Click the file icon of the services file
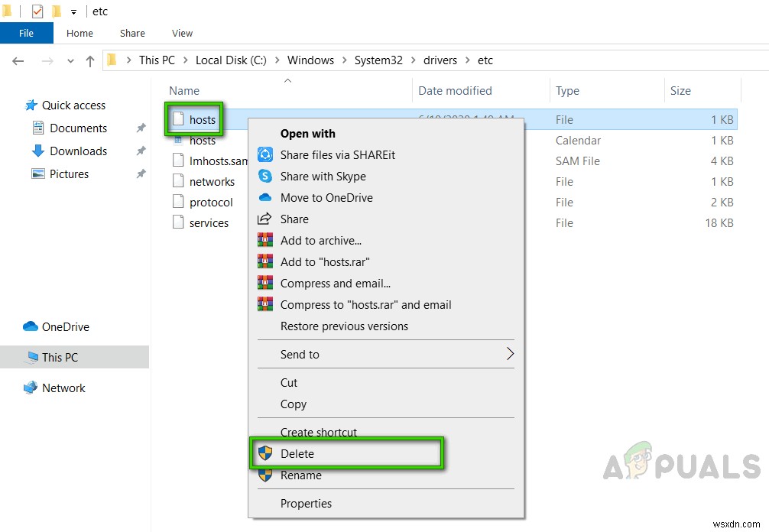The width and height of the screenshot is (769, 532). point(178,222)
